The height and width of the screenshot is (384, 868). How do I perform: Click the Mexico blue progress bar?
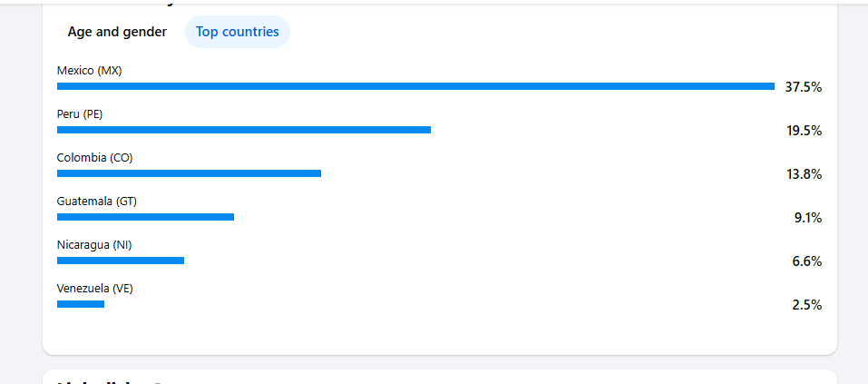[x=415, y=86]
